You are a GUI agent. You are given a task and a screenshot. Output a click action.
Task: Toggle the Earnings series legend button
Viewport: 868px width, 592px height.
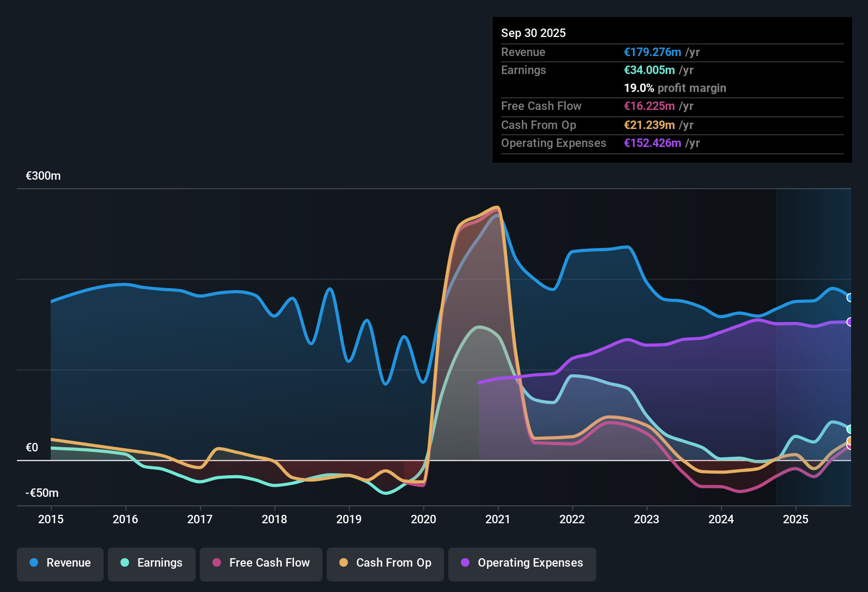point(152,564)
